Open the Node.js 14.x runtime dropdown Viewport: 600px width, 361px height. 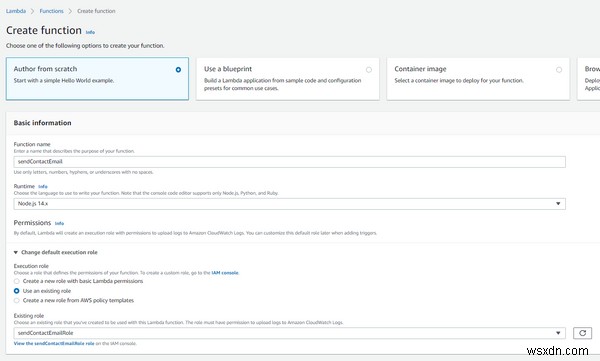[289, 204]
